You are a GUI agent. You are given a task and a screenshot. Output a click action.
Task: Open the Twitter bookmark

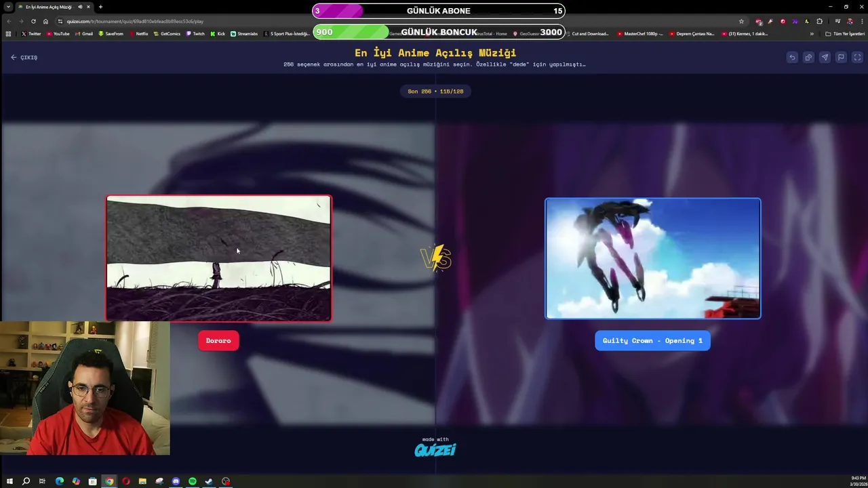click(x=31, y=33)
